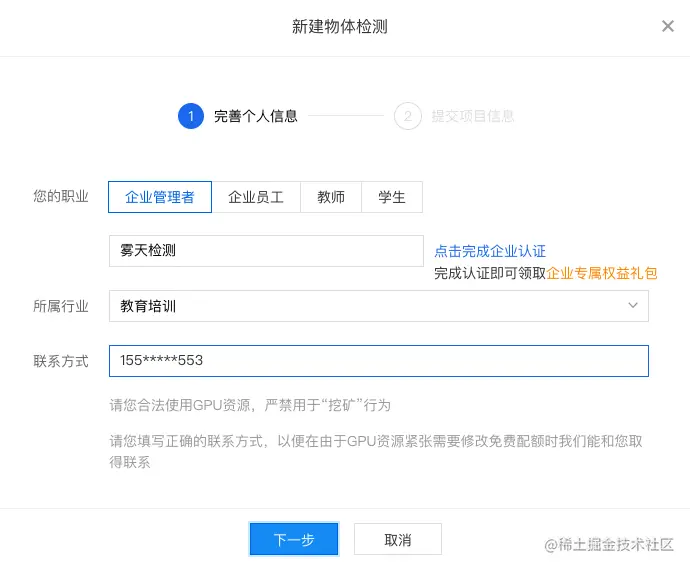
Task: Click the 下一步 button
Action: click(294, 539)
